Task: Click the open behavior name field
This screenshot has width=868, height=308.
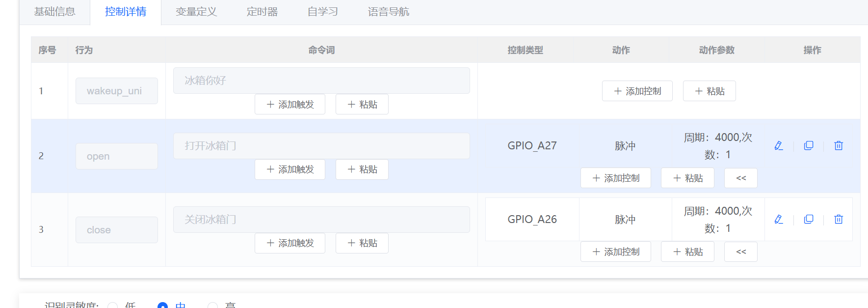Action: point(117,156)
